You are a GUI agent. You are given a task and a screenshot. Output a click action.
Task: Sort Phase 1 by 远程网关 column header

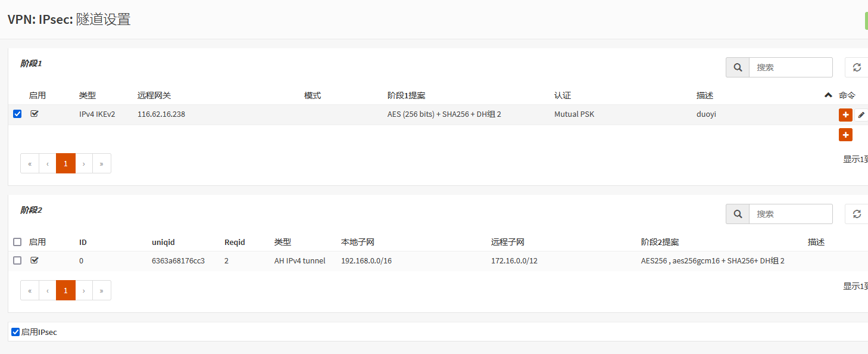(x=154, y=95)
